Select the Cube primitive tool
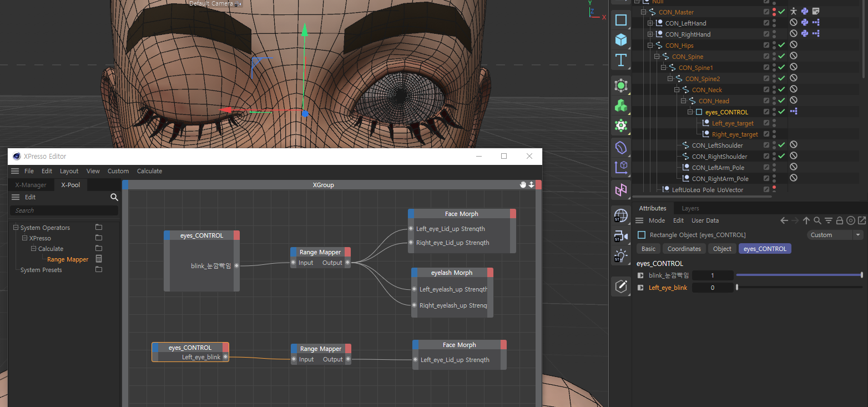This screenshot has width=868, height=407. pyautogui.click(x=620, y=39)
